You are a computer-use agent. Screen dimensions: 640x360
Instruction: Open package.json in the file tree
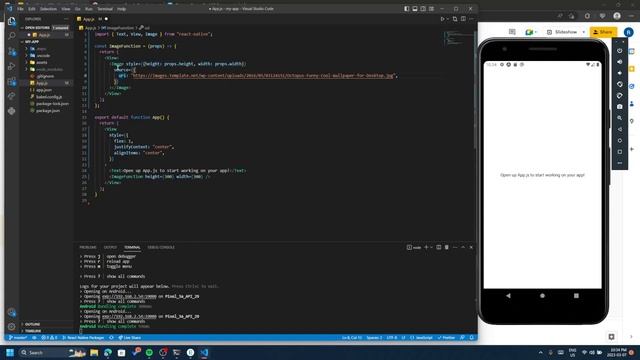[48, 111]
